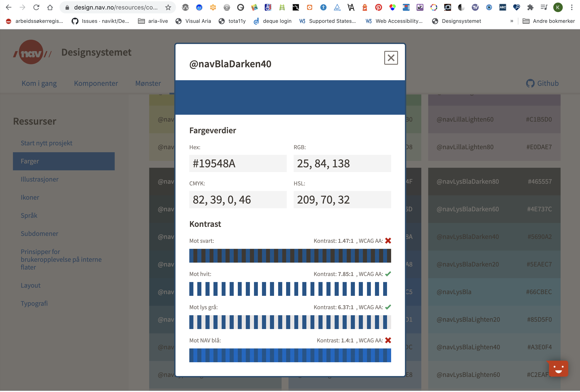Image resolution: width=580 pixels, height=392 pixels.
Task: Click the axe DevTools triangle extension icon
Action: 337,8
